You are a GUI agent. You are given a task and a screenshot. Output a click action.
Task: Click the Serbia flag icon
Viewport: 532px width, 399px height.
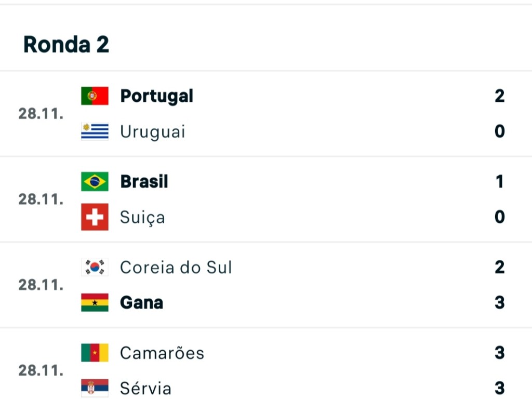click(95, 388)
